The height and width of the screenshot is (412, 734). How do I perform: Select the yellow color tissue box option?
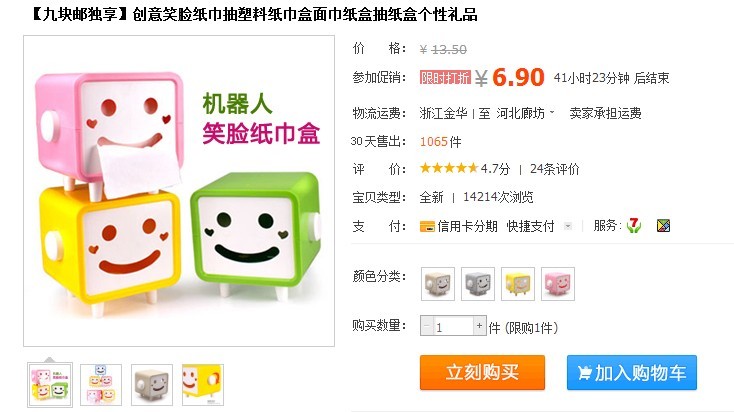(518, 284)
